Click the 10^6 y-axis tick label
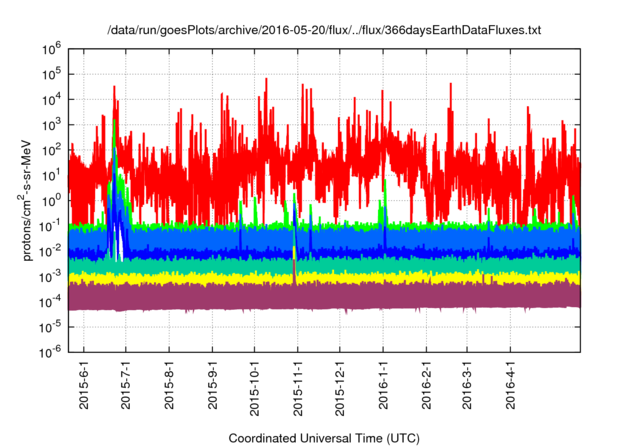Viewport: 640px width, 448px height. tap(51, 50)
